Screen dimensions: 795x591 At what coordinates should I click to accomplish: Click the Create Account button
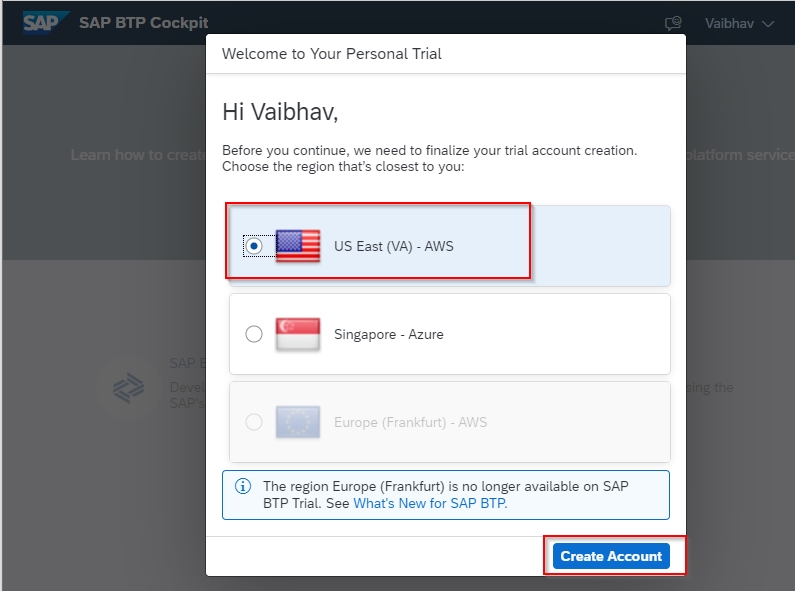[x=611, y=556]
